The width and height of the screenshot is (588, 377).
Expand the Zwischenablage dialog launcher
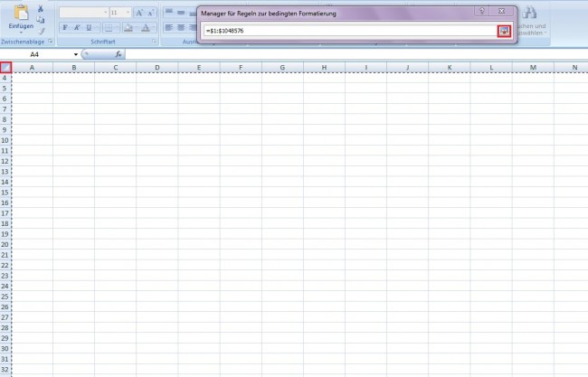[x=51, y=42]
